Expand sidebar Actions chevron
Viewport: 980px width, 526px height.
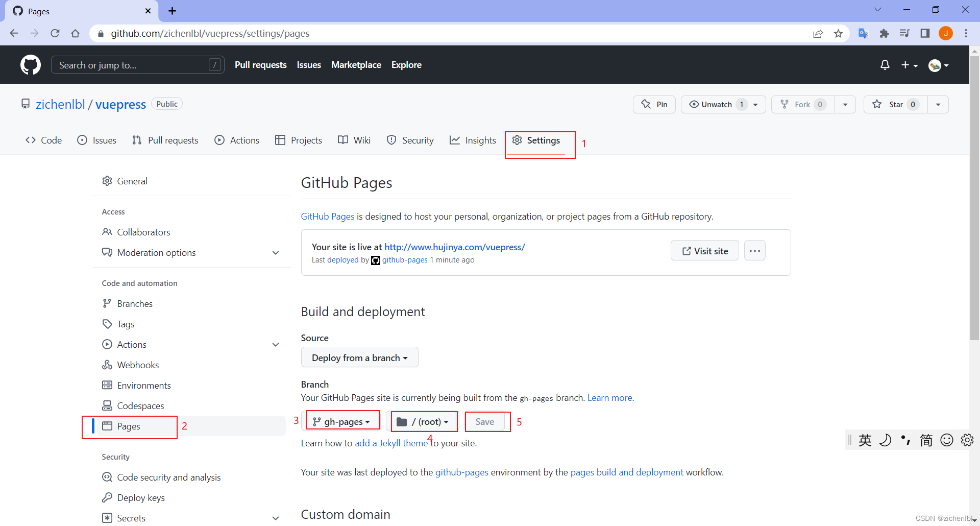point(276,345)
